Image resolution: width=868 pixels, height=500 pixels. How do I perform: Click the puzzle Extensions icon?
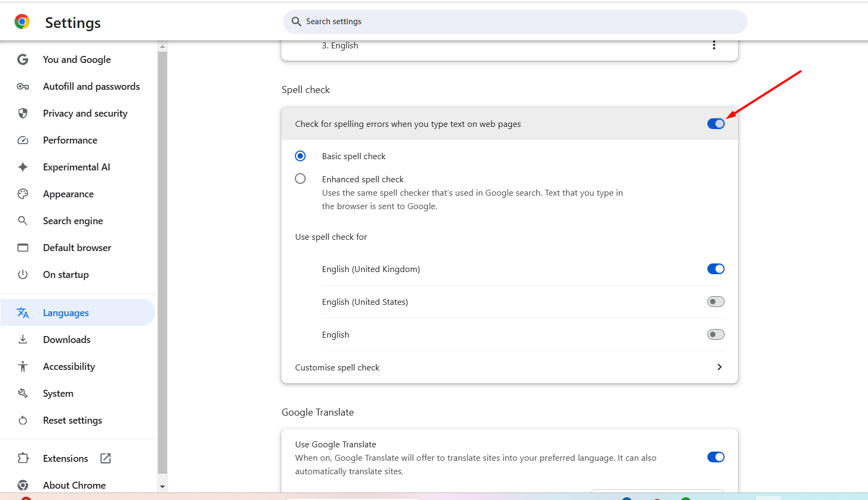point(23,458)
